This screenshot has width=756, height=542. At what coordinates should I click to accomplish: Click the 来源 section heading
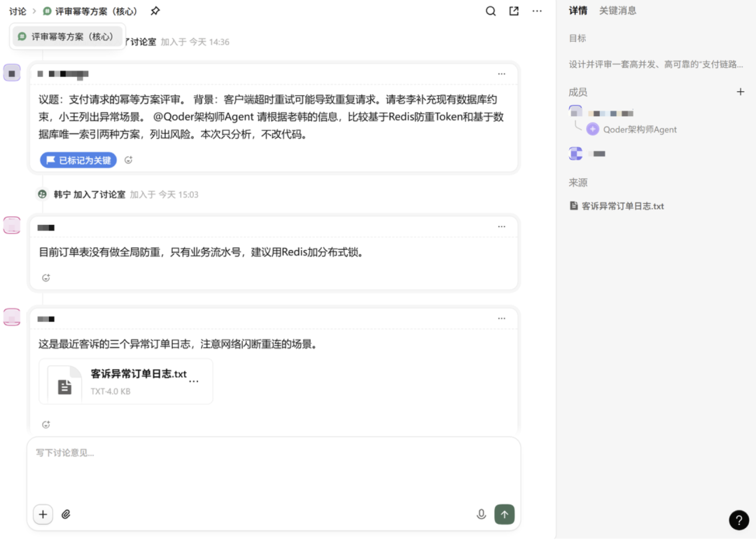[x=577, y=182]
